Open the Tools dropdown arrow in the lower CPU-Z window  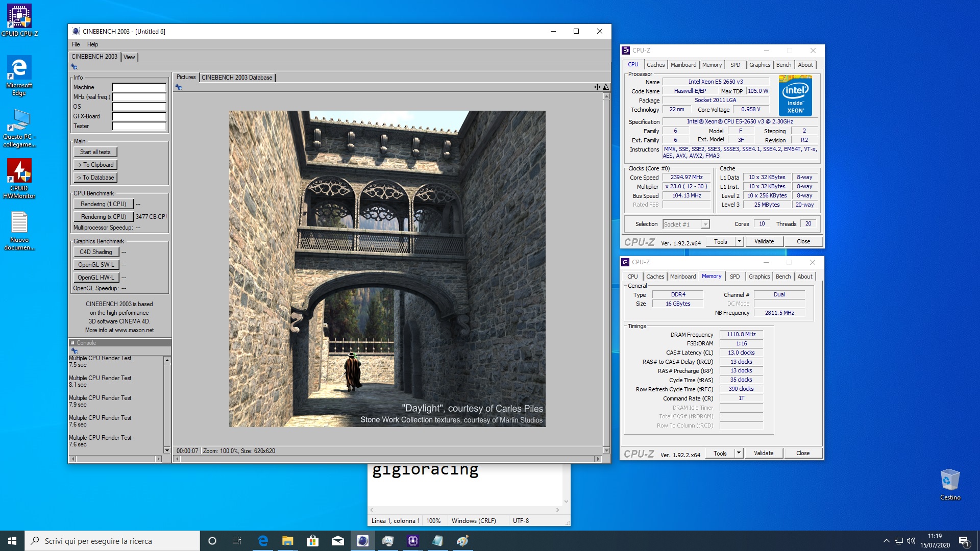pyautogui.click(x=739, y=453)
